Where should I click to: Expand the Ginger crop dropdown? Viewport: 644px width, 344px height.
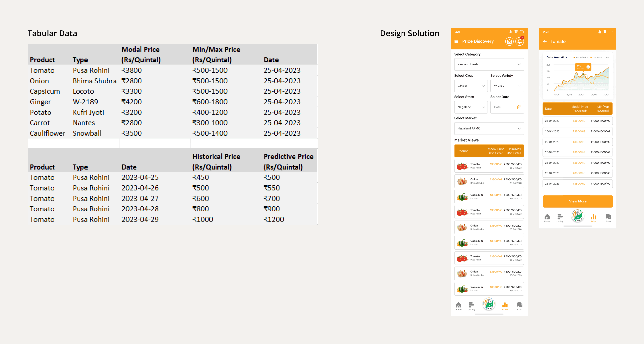point(471,86)
